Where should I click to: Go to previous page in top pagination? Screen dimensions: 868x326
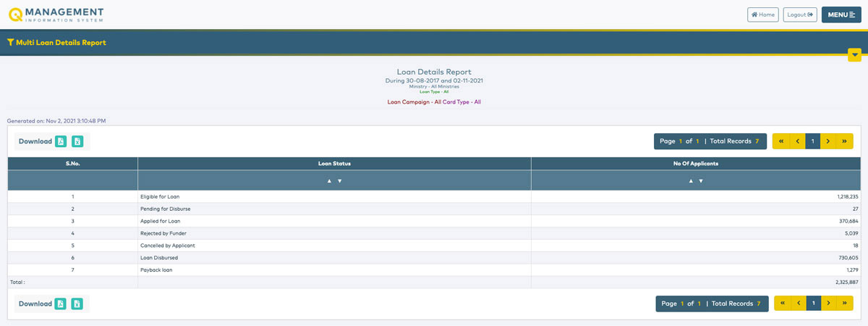(797, 141)
